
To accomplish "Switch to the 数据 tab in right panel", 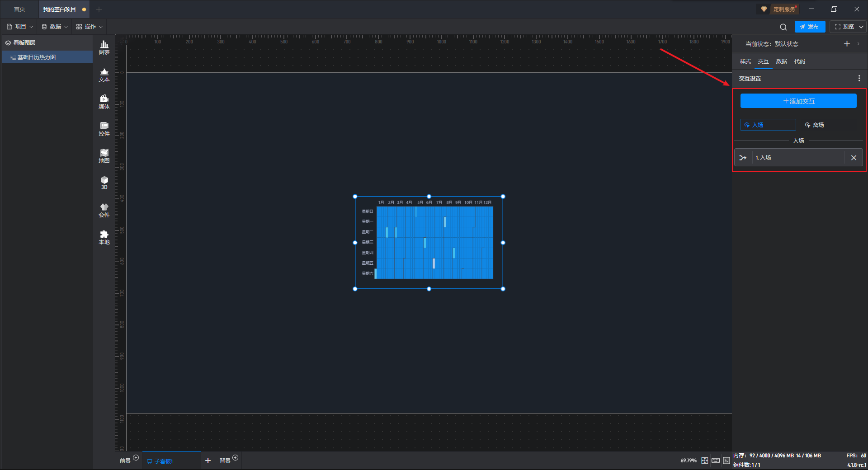I will click(782, 61).
